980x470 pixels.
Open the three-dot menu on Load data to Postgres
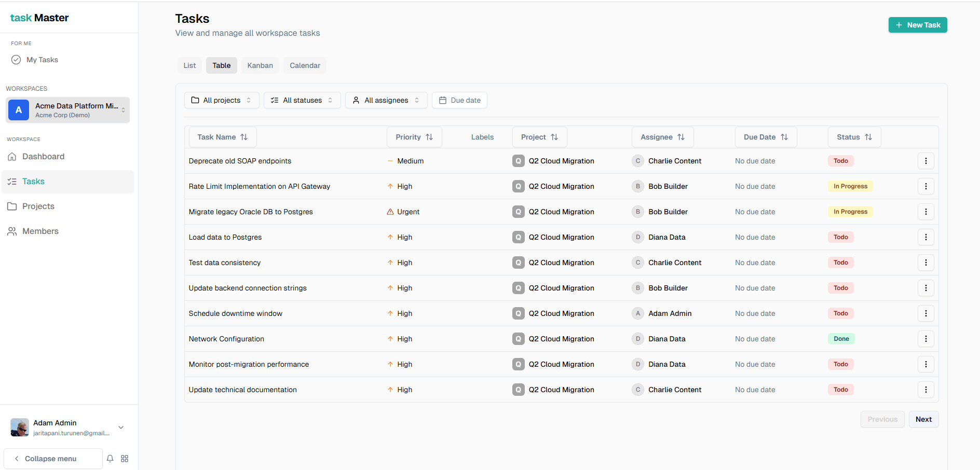coord(926,237)
